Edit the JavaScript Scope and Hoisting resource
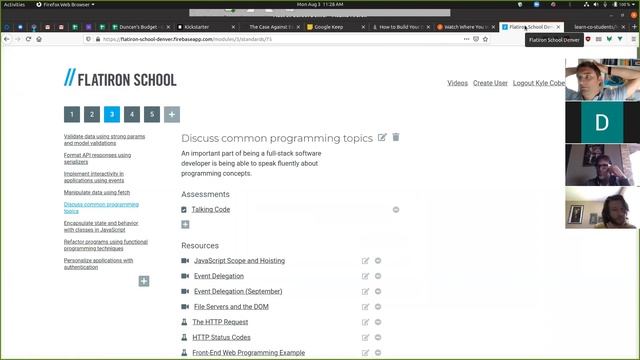The width and height of the screenshot is (640, 360). pos(365,261)
